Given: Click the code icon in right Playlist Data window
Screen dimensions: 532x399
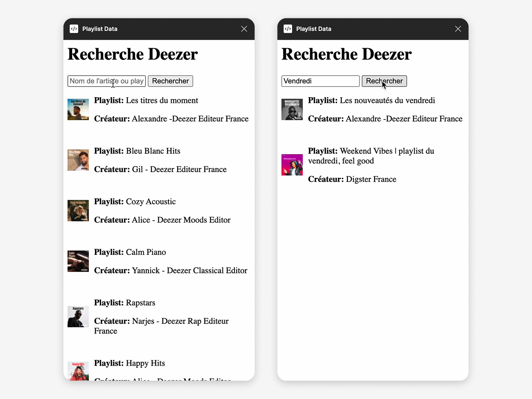Looking at the screenshot, I should [x=288, y=29].
